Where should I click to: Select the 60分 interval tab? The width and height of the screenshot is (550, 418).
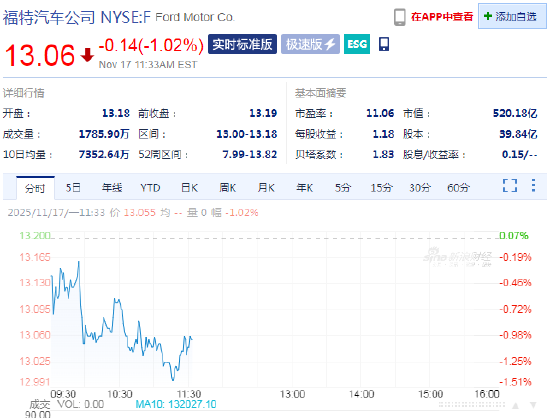(x=458, y=188)
